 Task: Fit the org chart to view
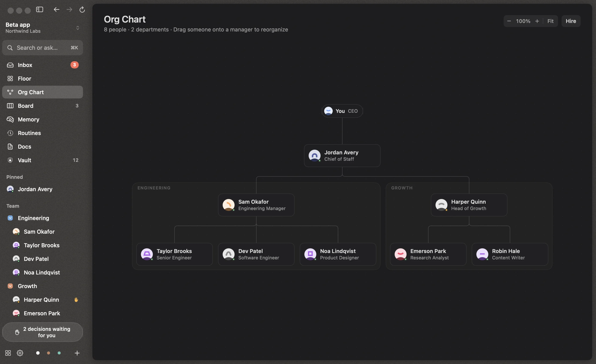(x=550, y=21)
